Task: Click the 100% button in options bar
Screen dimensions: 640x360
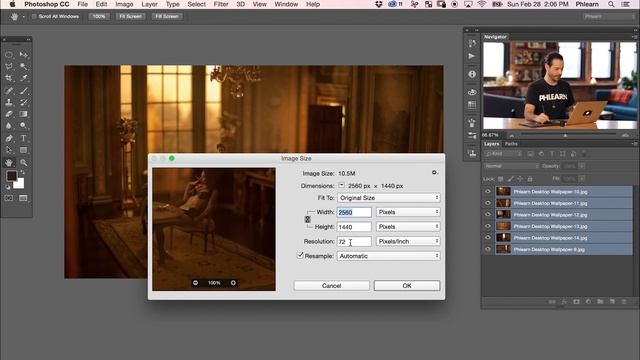Action: [x=99, y=16]
